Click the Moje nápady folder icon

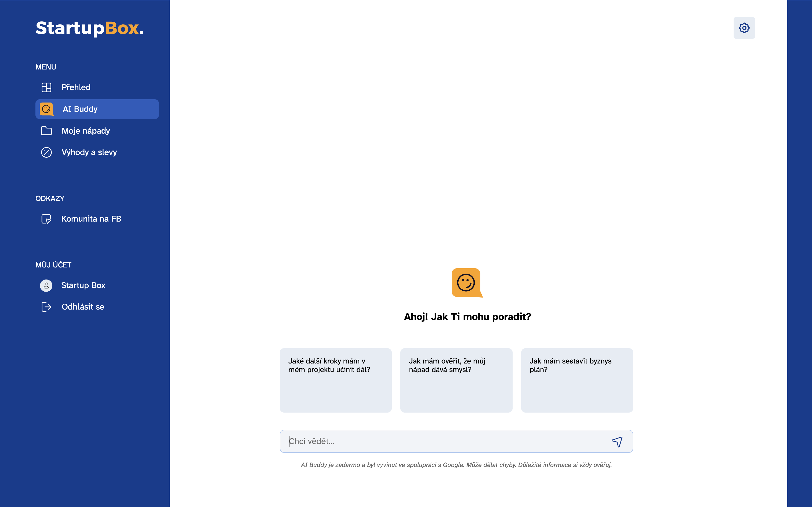46,131
